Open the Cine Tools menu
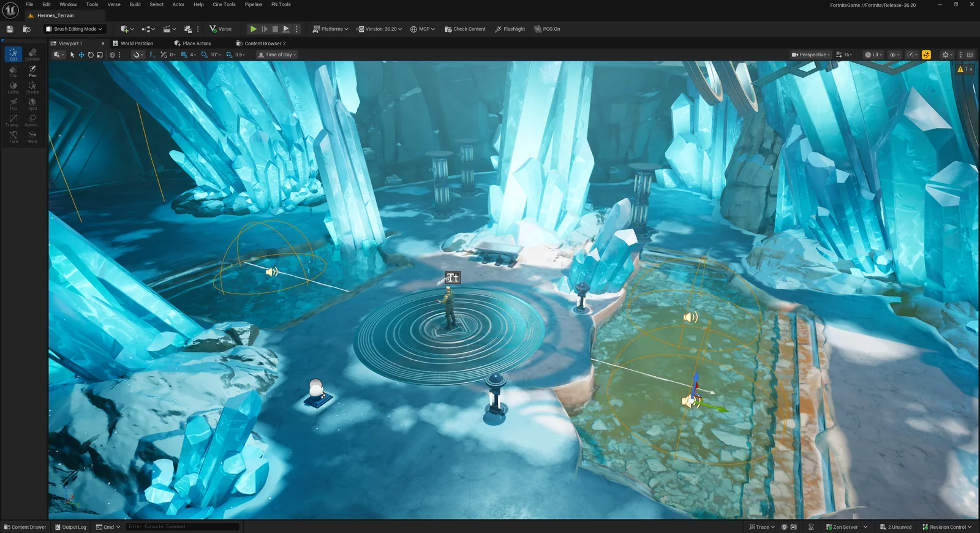Screen dimensions: 980x533 pos(224,4)
